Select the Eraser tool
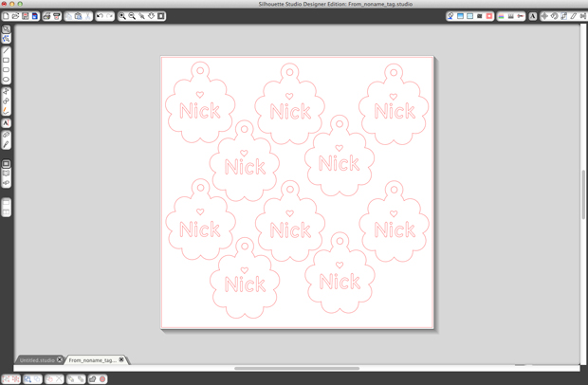The width and height of the screenshot is (588, 385). pos(6,135)
